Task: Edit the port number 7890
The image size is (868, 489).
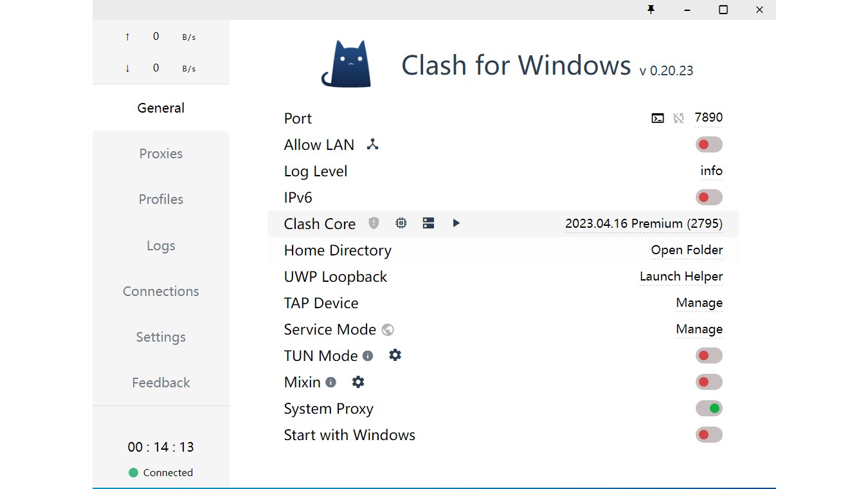Action: pyautogui.click(x=709, y=117)
